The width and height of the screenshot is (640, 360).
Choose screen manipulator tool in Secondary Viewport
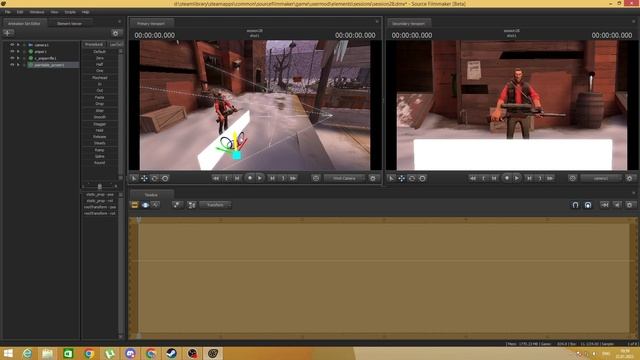click(422, 178)
